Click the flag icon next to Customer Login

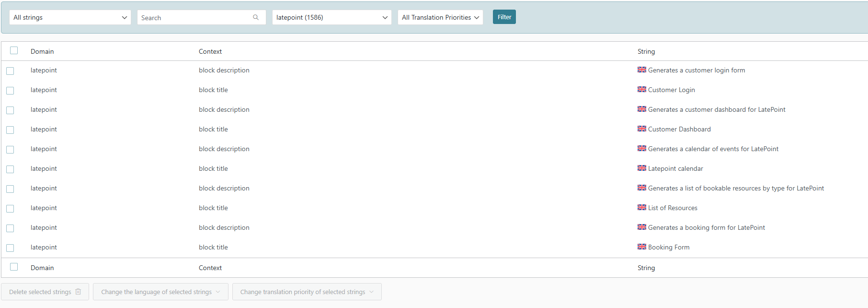coord(642,89)
